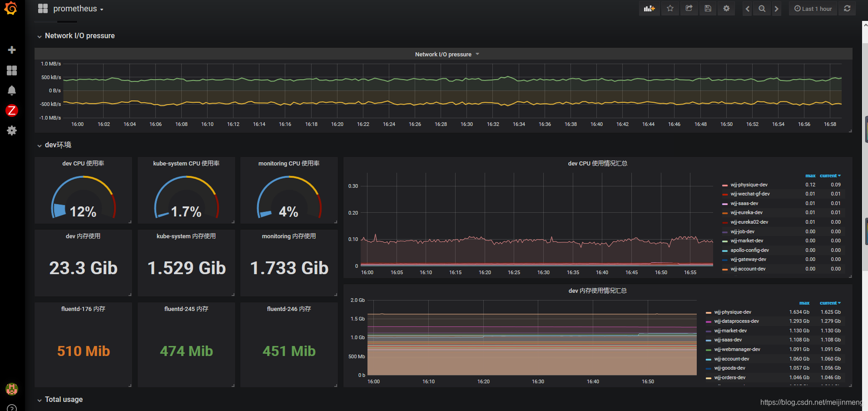Click the dashboard grid icon beside prometheus
The height and width of the screenshot is (411, 868).
[x=43, y=9]
